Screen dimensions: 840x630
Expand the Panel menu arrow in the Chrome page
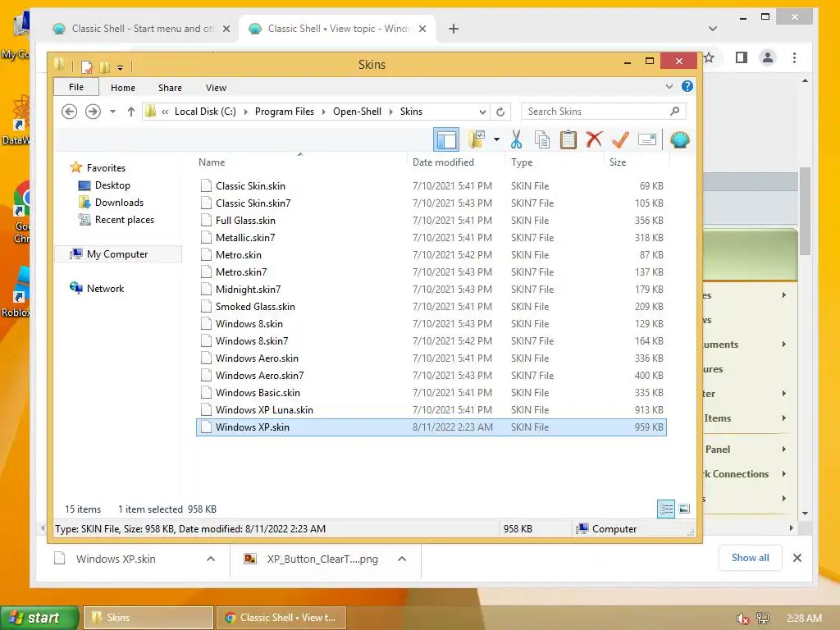click(x=783, y=449)
